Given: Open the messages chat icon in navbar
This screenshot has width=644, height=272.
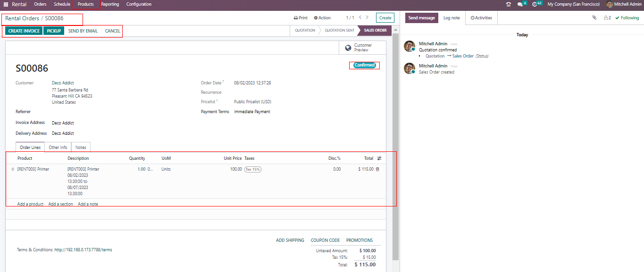Looking at the screenshot, I should tap(520, 4).
